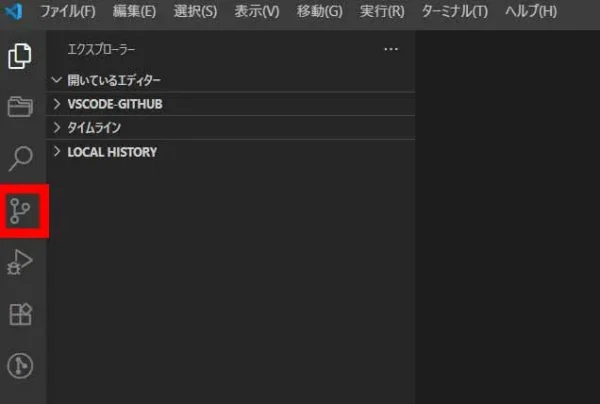
Task: Open the Run and Debug view
Action: coord(20,263)
